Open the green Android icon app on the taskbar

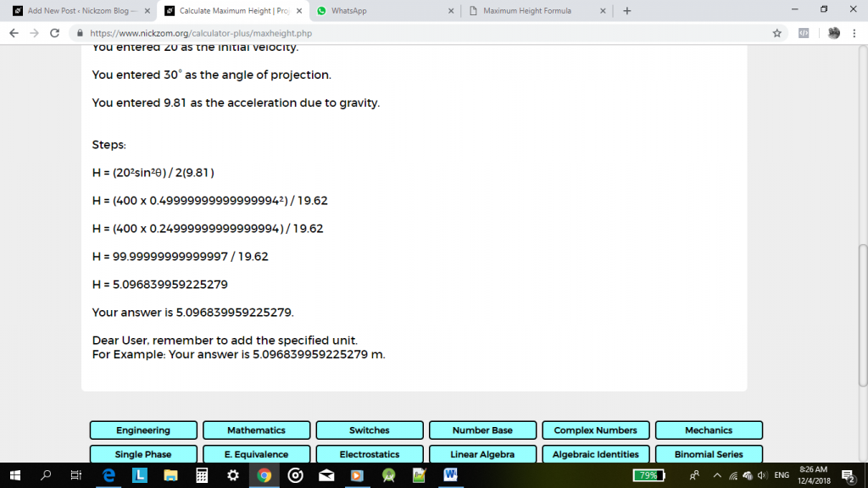[388, 475]
